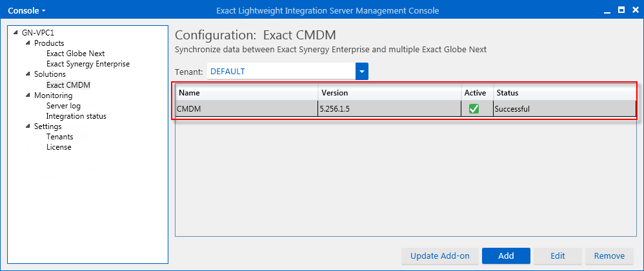Open the Tenant dropdown arrow

click(362, 72)
